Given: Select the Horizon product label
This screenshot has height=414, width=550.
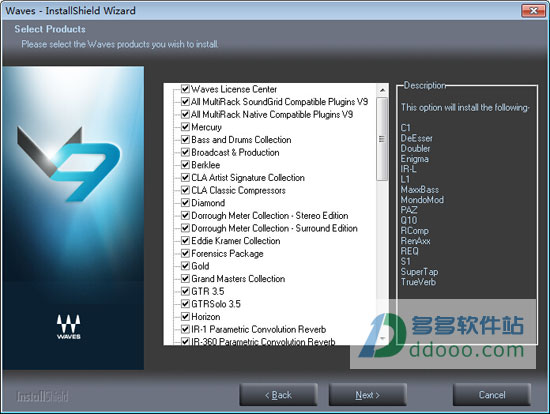Looking at the screenshot, I should tap(206, 316).
